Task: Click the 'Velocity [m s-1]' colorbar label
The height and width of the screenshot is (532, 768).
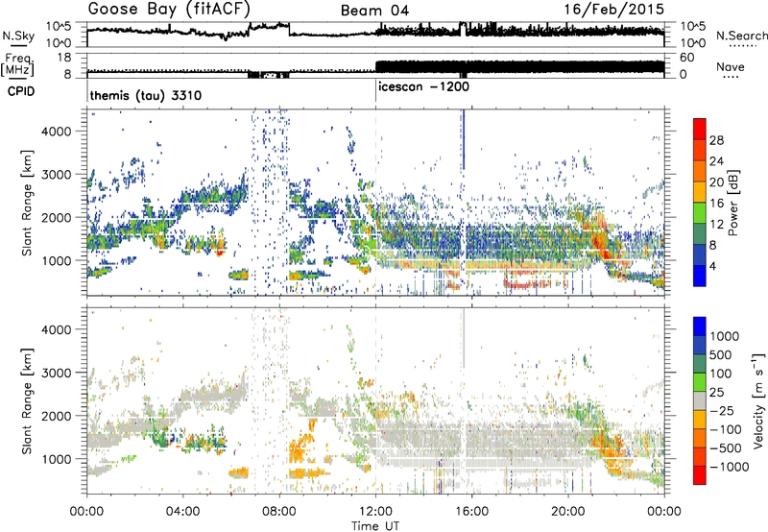Action: (758, 400)
